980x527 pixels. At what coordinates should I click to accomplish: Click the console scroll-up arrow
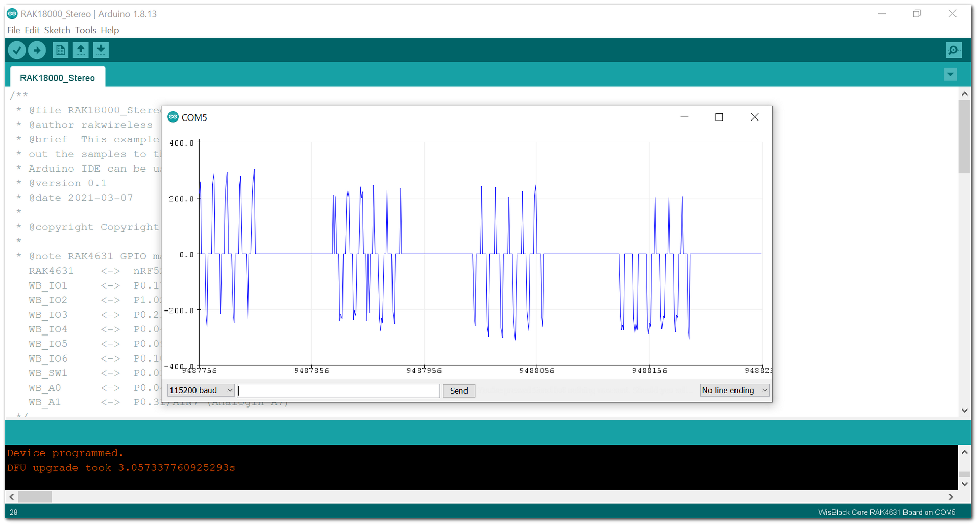click(x=964, y=452)
